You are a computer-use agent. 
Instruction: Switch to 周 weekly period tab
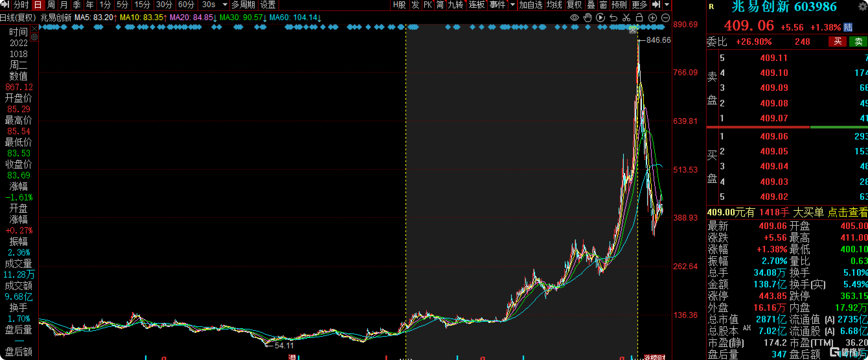pos(51,5)
